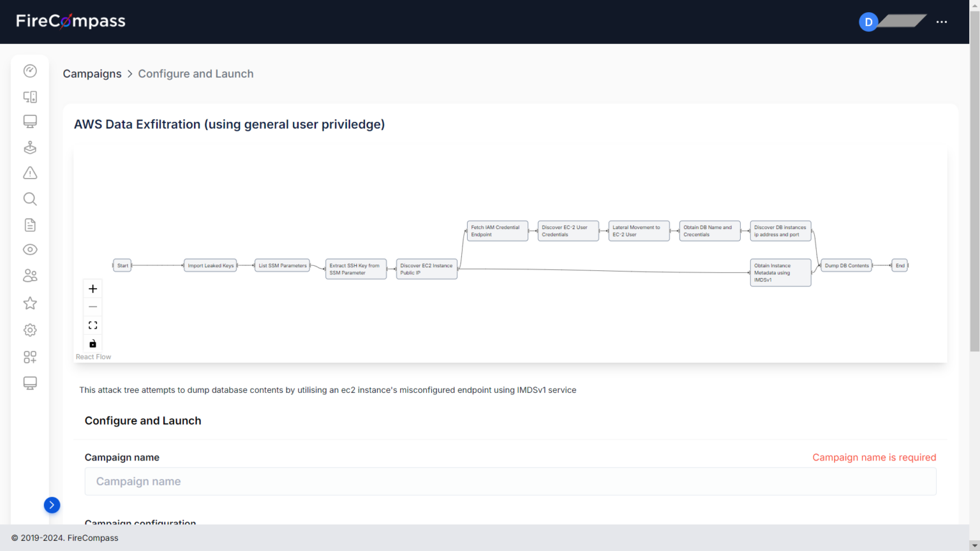The image size is (980, 551).
Task: Click the star favorites icon in sidebar
Action: [x=30, y=303]
